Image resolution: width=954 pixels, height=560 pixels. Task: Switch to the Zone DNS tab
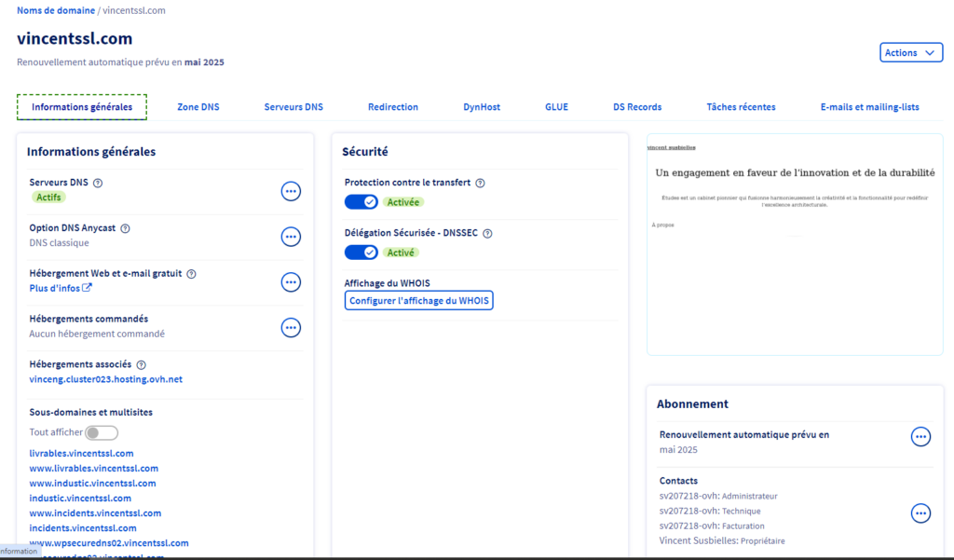tap(198, 107)
